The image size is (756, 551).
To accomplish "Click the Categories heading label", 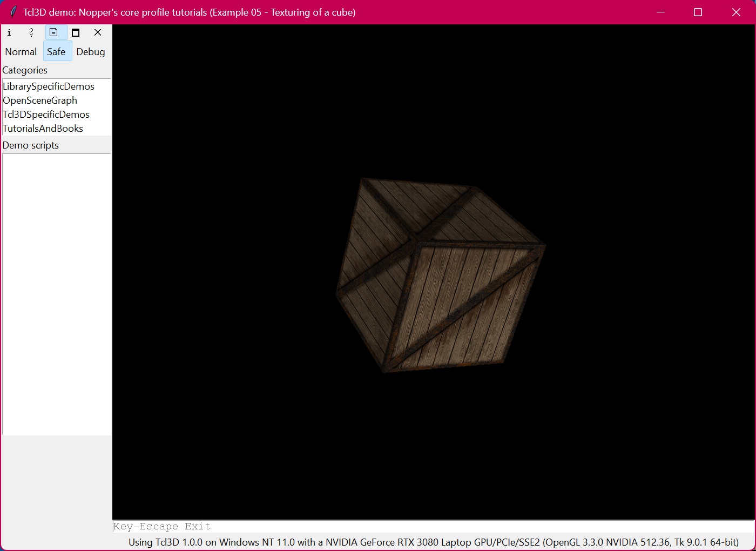I will (x=25, y=70).
